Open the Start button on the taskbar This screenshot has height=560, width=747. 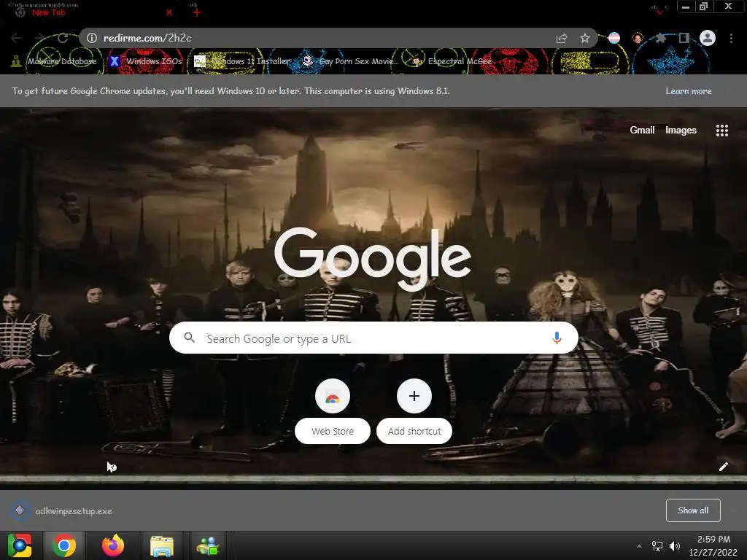[20, 545]
